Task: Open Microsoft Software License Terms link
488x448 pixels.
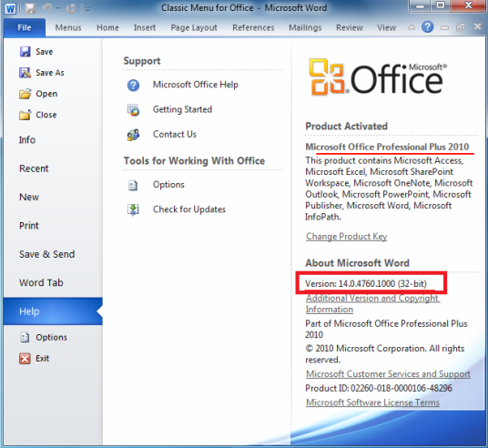Action: 372,402
